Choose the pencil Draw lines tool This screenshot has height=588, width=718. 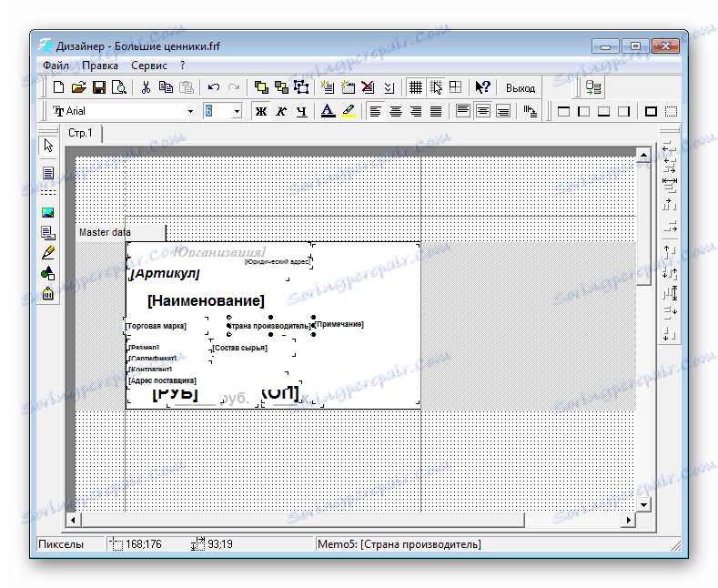[48, 253]
